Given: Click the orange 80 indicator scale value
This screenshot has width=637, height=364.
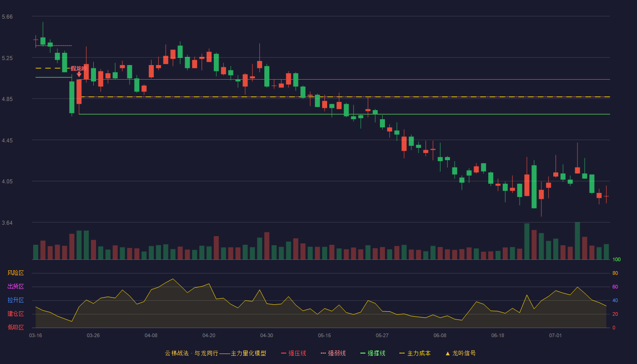Looking at the screenshot, I should pyautogui.click(x=615, y=273).
